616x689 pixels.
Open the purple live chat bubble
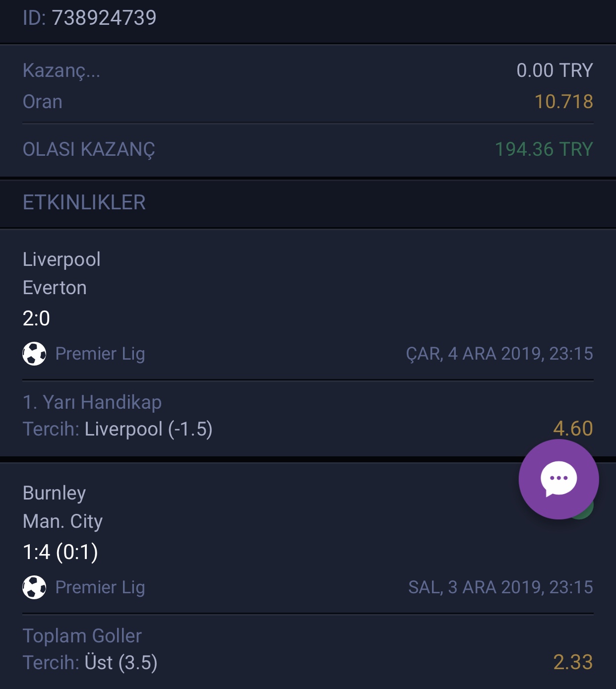(558, 479)
